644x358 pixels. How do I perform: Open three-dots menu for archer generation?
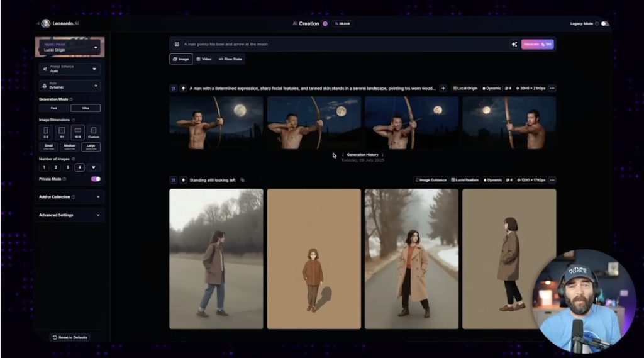click(552, 89)
